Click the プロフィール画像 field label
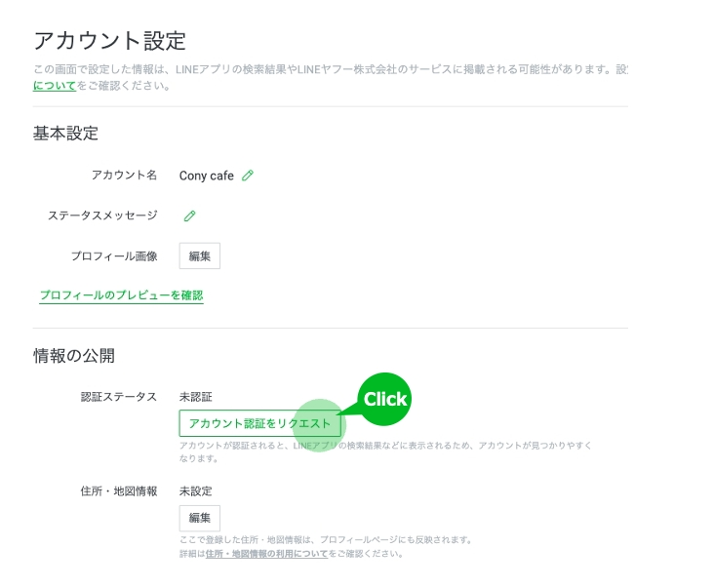The image size is (714, 588). click(x=114, y=255)
